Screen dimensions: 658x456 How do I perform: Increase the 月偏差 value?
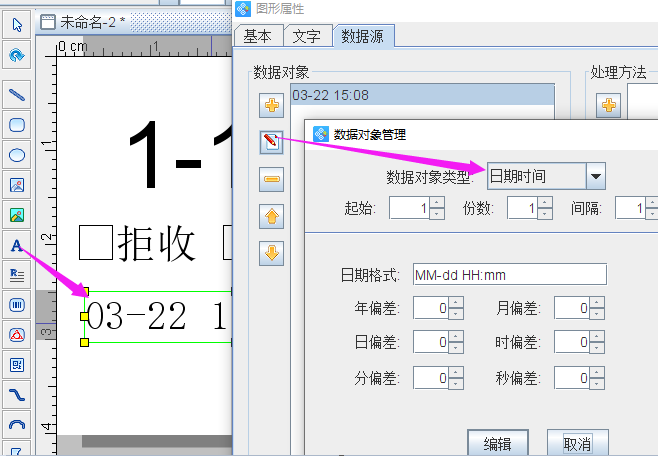click(597, 303)
